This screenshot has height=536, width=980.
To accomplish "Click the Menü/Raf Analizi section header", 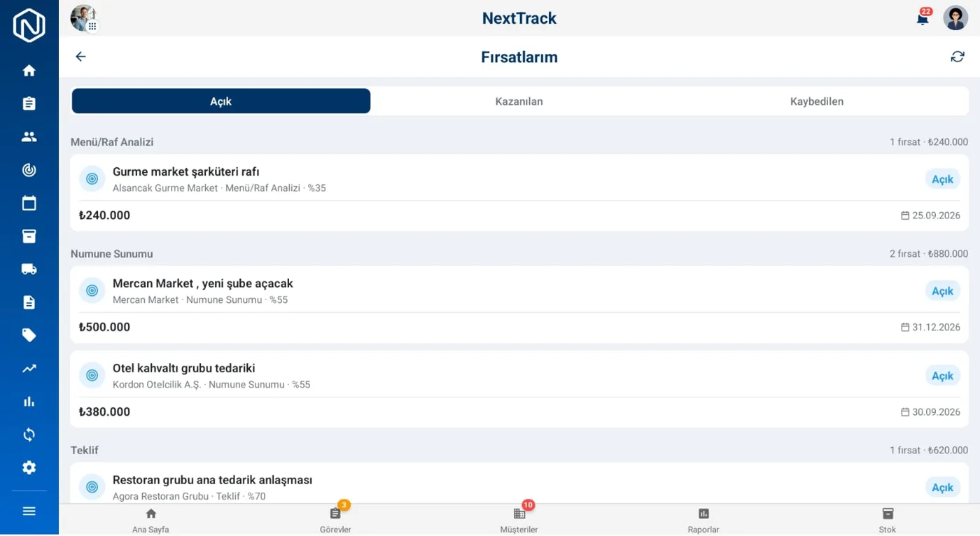I will point(112,142).
